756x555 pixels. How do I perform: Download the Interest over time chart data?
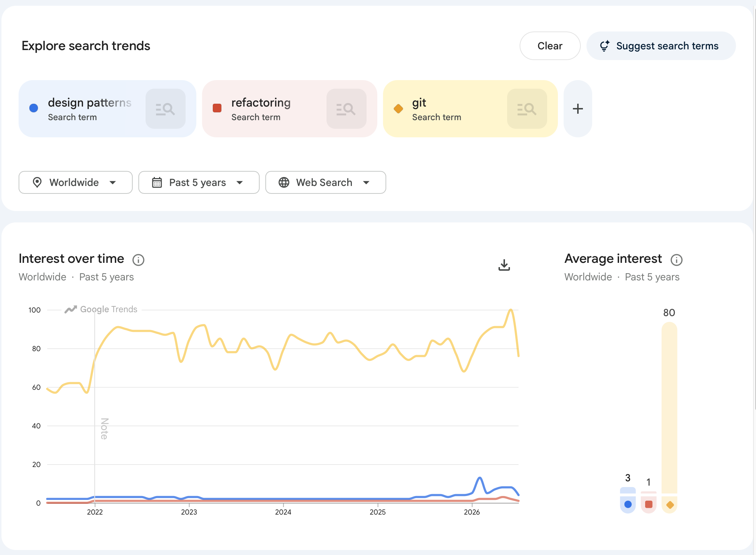click(504, 265)
